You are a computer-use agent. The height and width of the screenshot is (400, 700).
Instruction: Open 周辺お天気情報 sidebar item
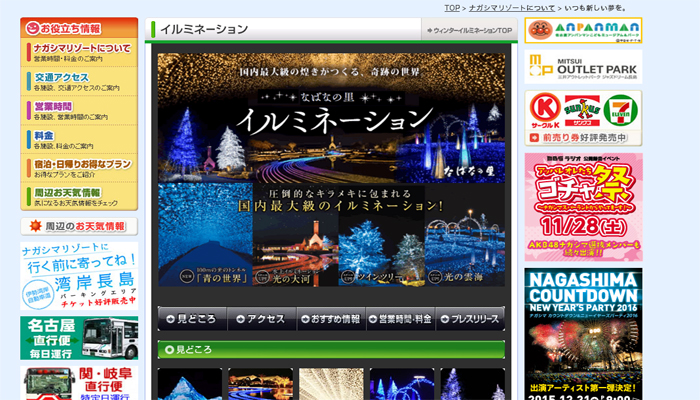(79, 196)
